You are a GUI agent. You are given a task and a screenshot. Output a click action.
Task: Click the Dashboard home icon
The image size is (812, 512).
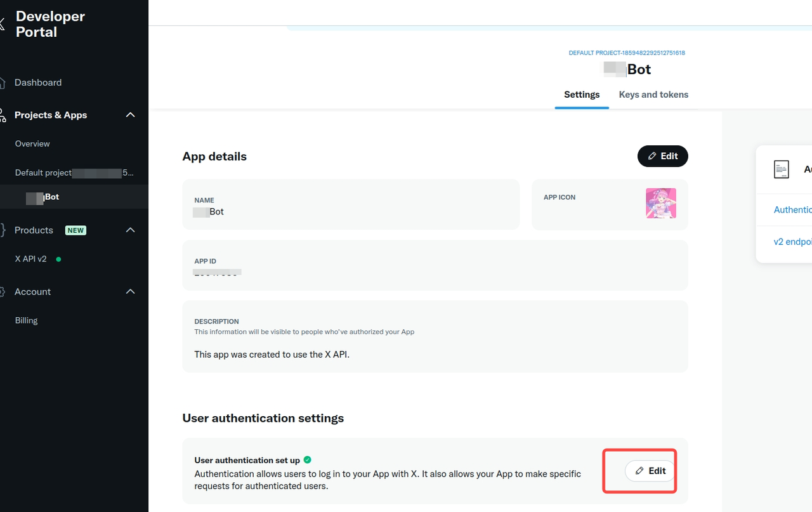point(3,82)
